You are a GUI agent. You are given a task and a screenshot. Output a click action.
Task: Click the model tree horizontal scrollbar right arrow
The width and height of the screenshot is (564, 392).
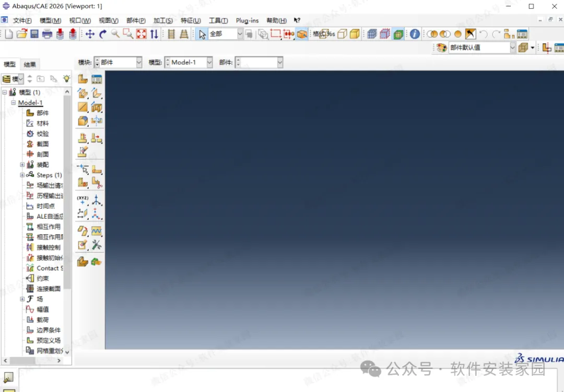tap(59, 360)
